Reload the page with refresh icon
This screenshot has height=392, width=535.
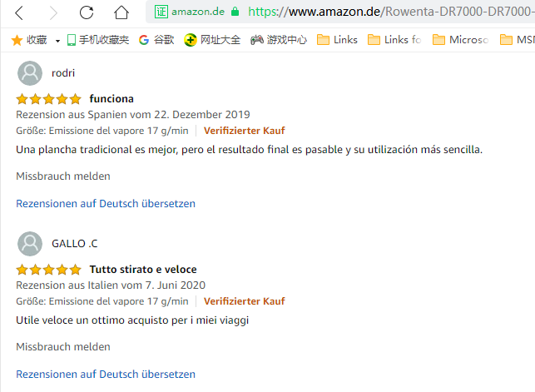click(87, 12)
